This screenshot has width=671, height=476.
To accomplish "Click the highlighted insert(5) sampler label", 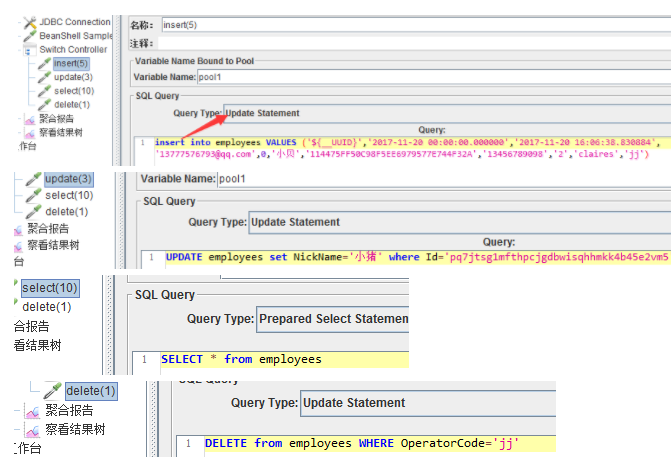I will 71,63.
